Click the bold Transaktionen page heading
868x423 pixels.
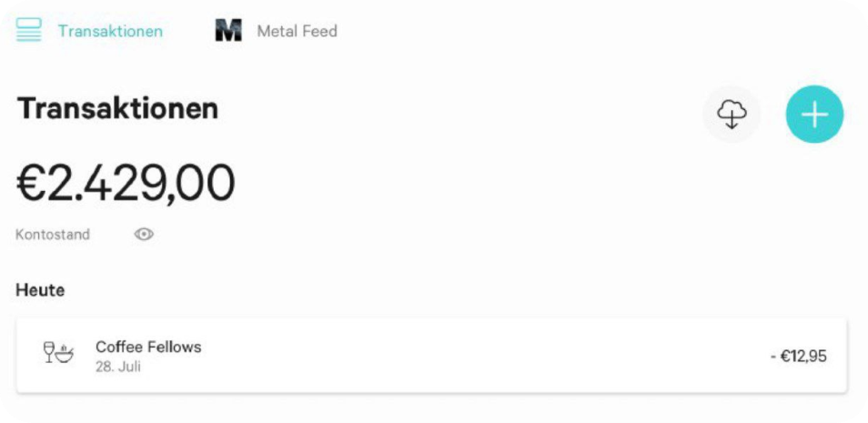(x=117, y=108)
